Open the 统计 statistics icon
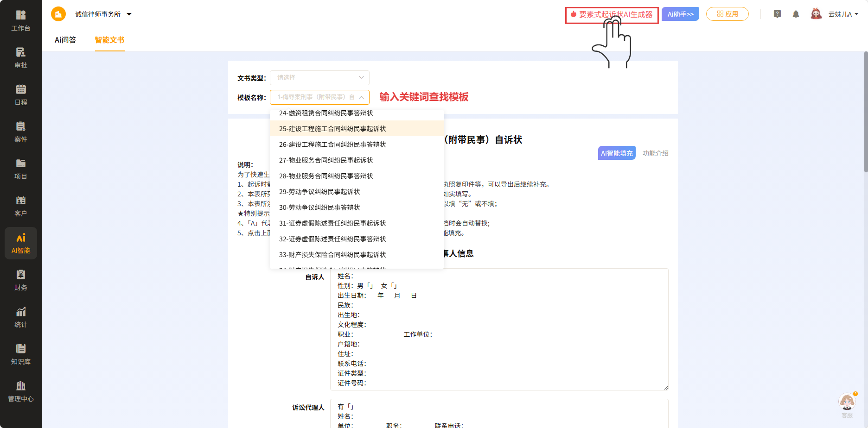Viewport: 868px width, 428px height. 20,316
